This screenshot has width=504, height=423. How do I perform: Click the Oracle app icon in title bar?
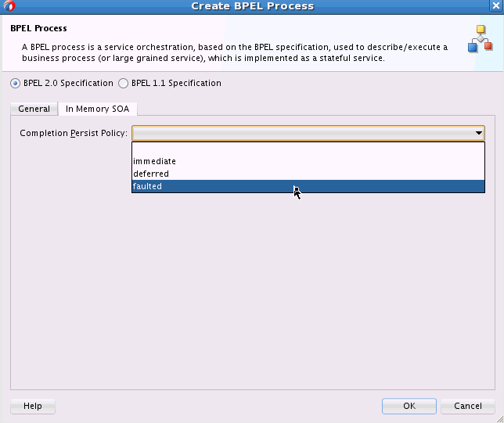pyautogui.click(x=9, y=5)
